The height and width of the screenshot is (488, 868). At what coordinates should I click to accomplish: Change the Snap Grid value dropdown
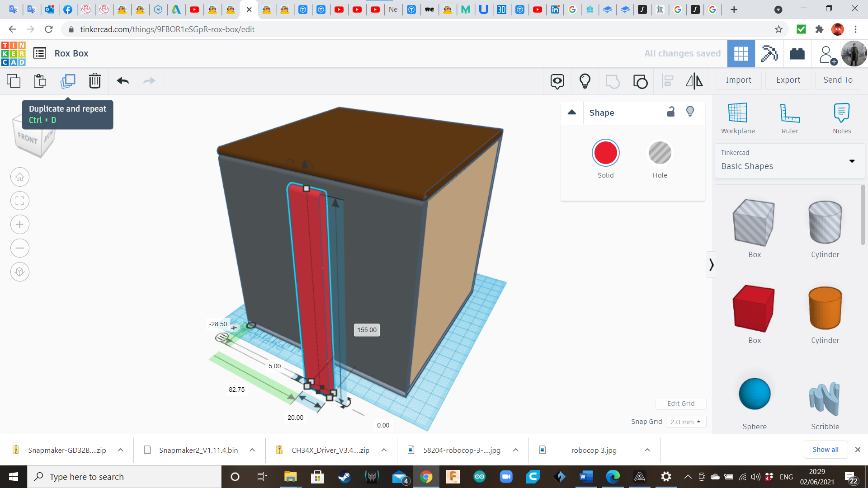686,422
